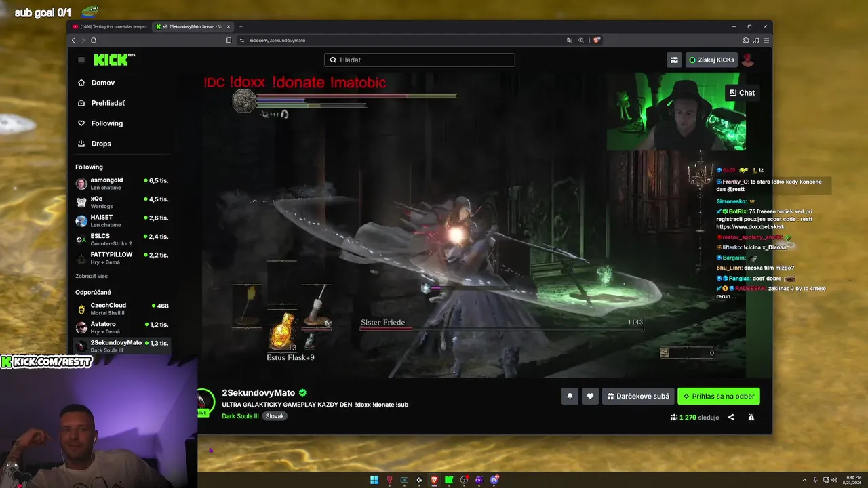868x488 pixels.
Task: Open the HAISET channel in sidebar
Action: click(122, 221)
